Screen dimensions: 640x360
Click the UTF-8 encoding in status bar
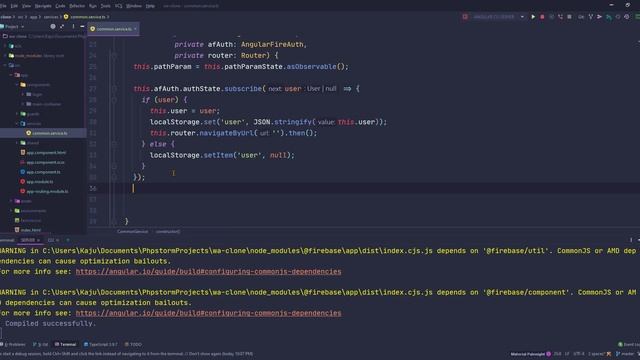click(579, 354)
